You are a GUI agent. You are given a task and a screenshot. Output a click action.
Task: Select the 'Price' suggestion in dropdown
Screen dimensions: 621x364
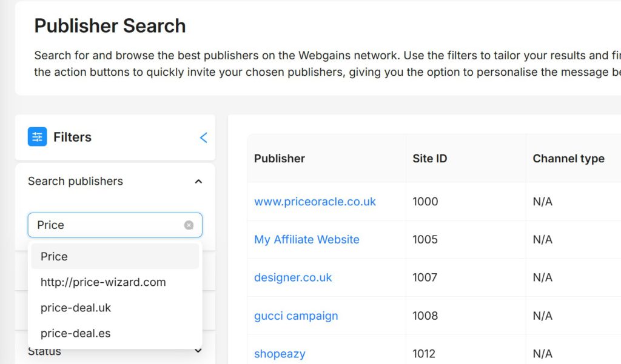[115, 256]
